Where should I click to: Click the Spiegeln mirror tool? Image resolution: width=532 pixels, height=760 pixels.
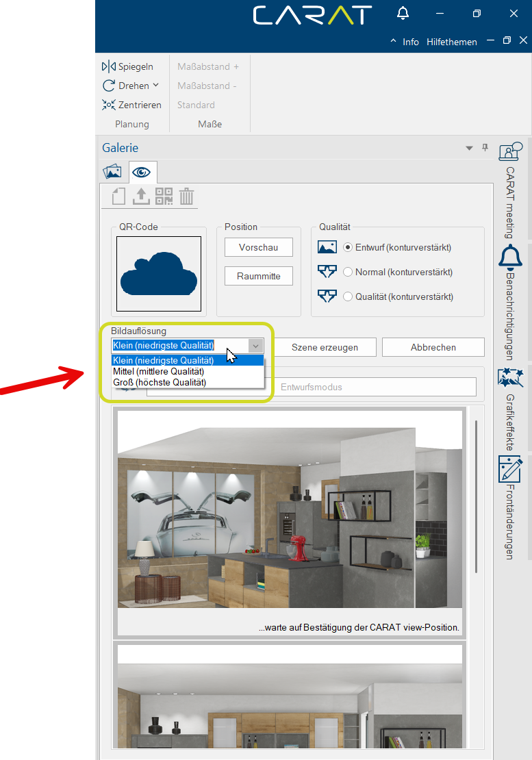pyautogui.click(x=128, y=66)
